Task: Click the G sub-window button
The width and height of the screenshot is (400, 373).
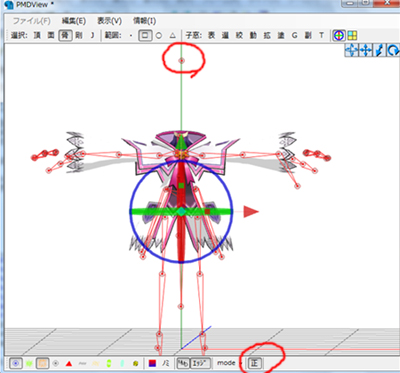Action: [294, 35]
